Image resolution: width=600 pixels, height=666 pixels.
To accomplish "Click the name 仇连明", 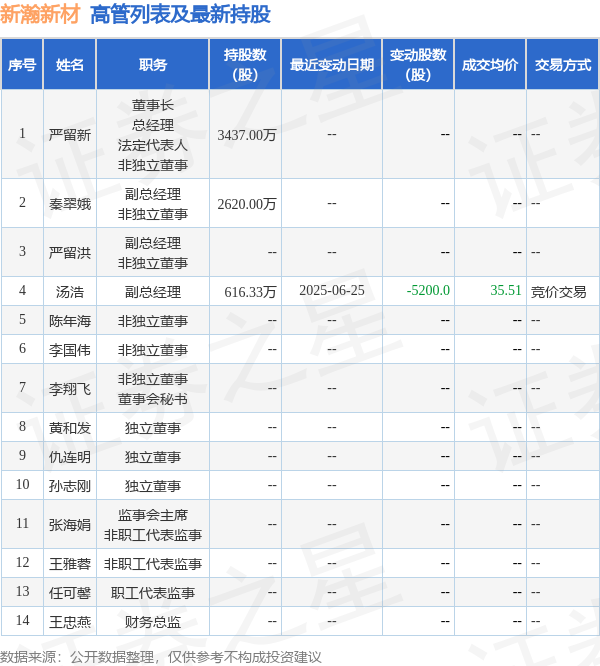I will pyautogui.click(x=70, y=457).
